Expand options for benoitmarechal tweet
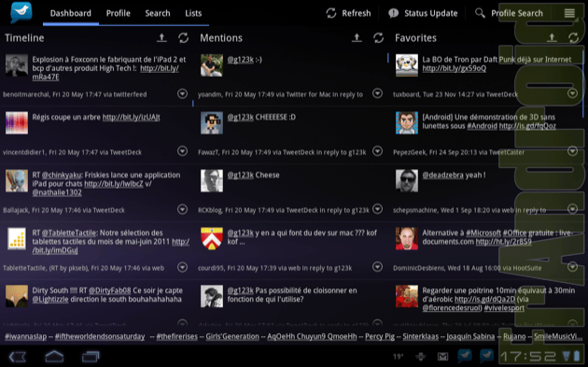This screenshot has width=588, height=367. tap(182, 93)
